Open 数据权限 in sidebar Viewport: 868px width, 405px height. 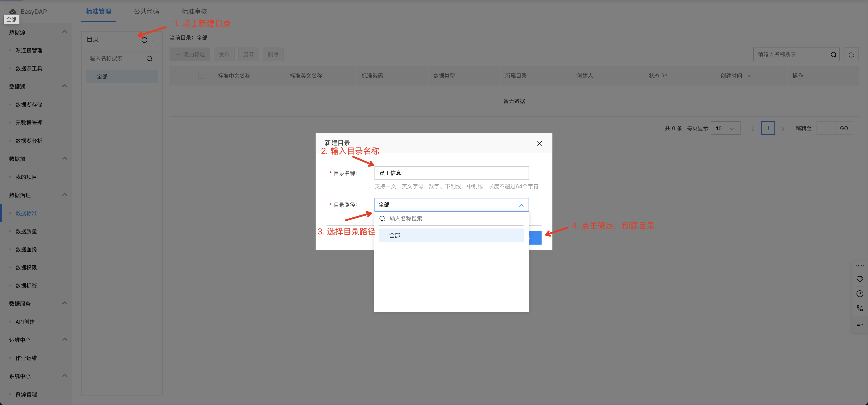(x=26, y=268)
